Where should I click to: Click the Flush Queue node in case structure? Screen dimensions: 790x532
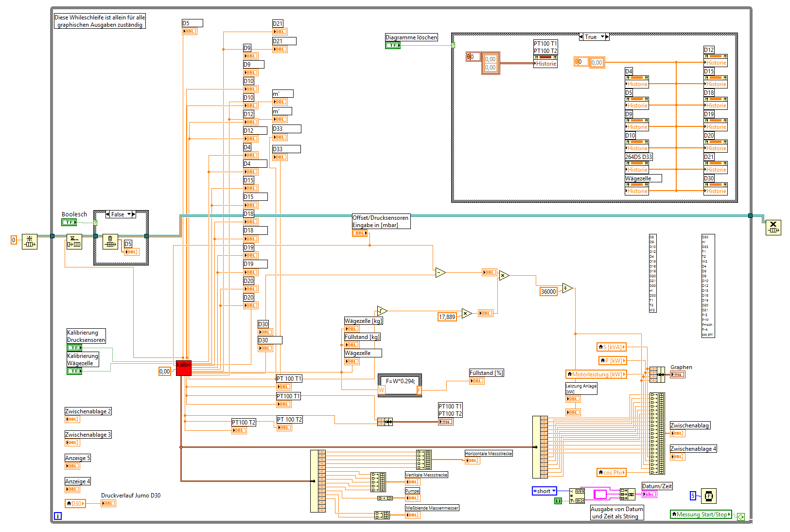tap(110, 242)
